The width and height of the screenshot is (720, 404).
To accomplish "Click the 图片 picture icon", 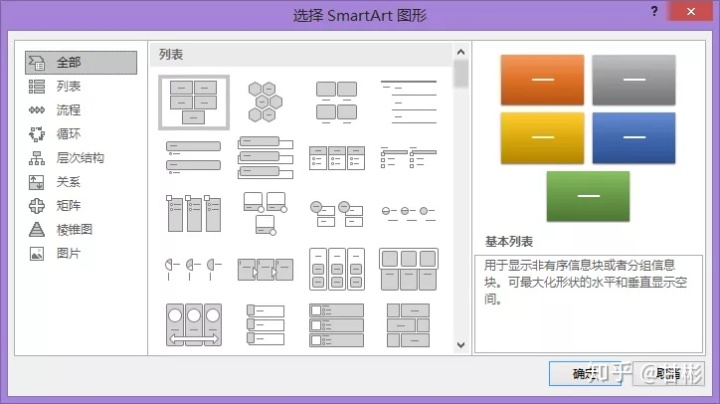I will 37,253.
